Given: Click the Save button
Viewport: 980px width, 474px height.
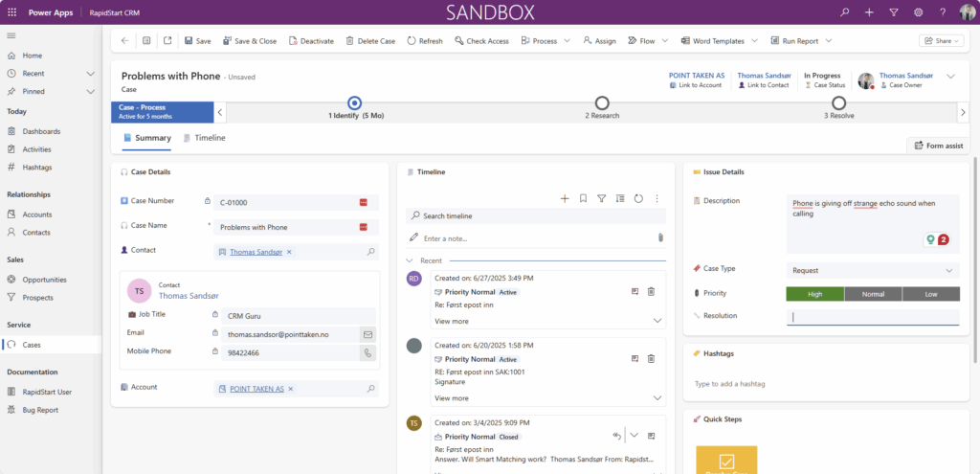Looking at the screenshot, I should [197, 41].
